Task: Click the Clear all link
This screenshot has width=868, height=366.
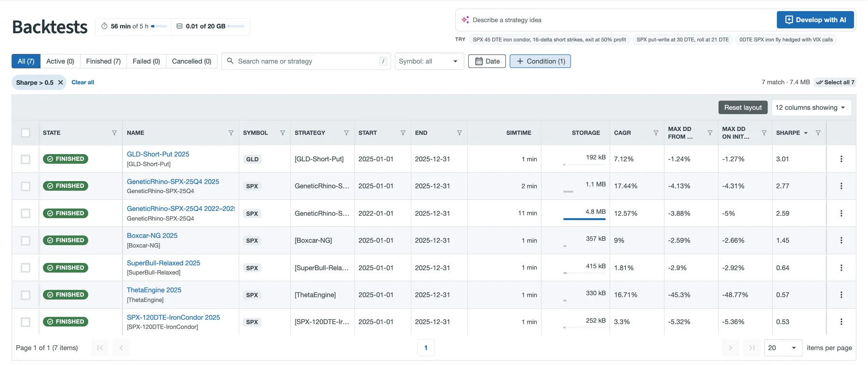Action: point(83,82)
